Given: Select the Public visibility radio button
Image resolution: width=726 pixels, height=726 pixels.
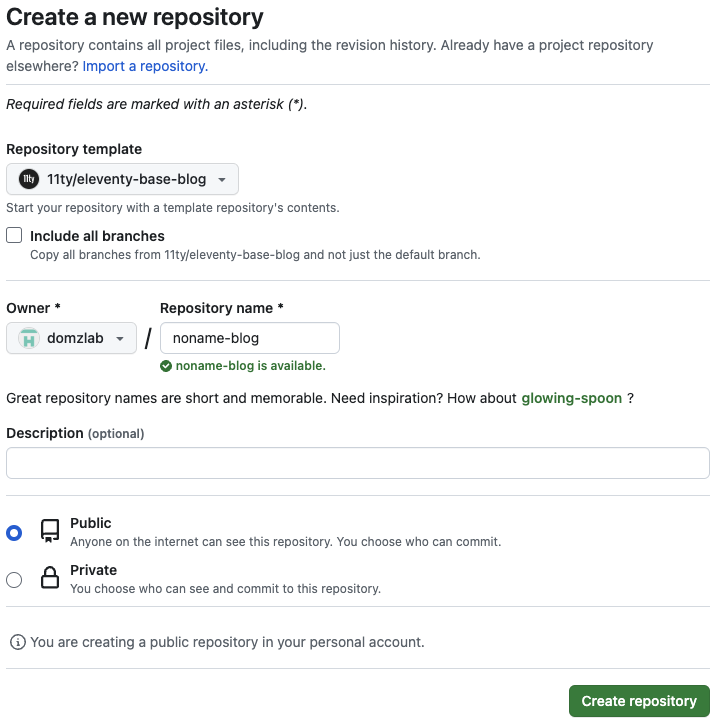Looking at the screenshot, I should 14,533.
